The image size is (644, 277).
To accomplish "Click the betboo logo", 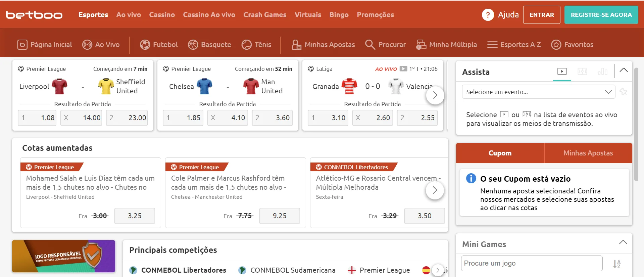I will pyautogui.click(x=34, y=15).
